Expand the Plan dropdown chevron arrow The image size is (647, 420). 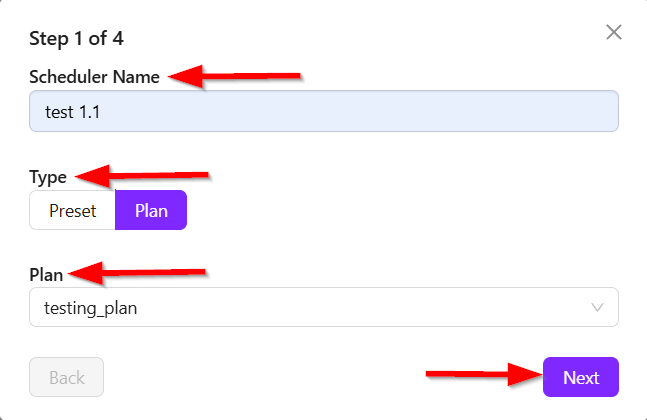coord(599,308)
